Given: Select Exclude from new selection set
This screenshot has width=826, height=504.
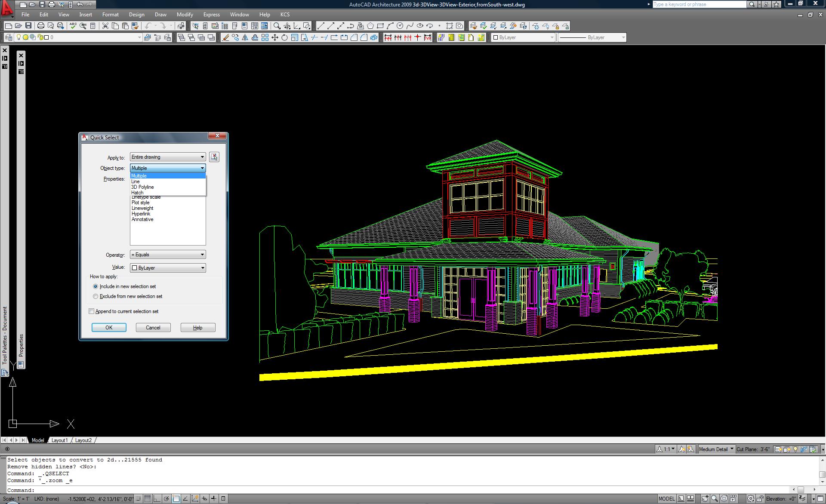Looking at the screenshot, I should pyautogui.click(x=128, y=296).
